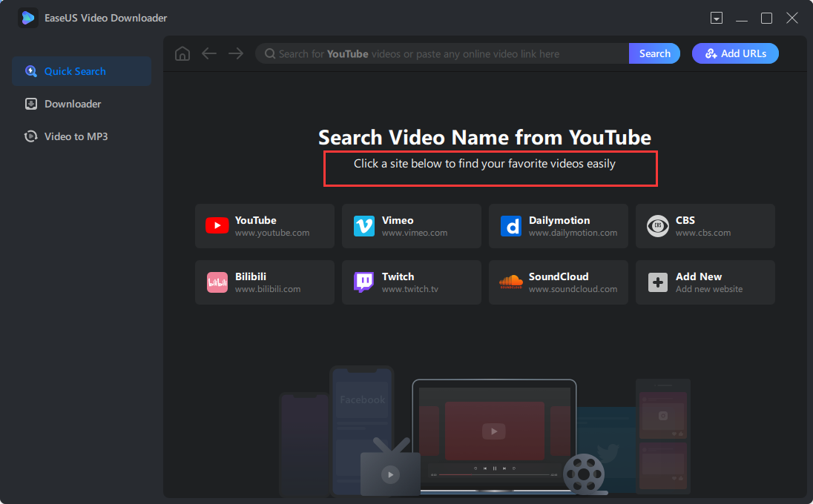Click the YouTube play icon on the site card
This screenshot has height=504, width=813.
click(x=217, y=225)
